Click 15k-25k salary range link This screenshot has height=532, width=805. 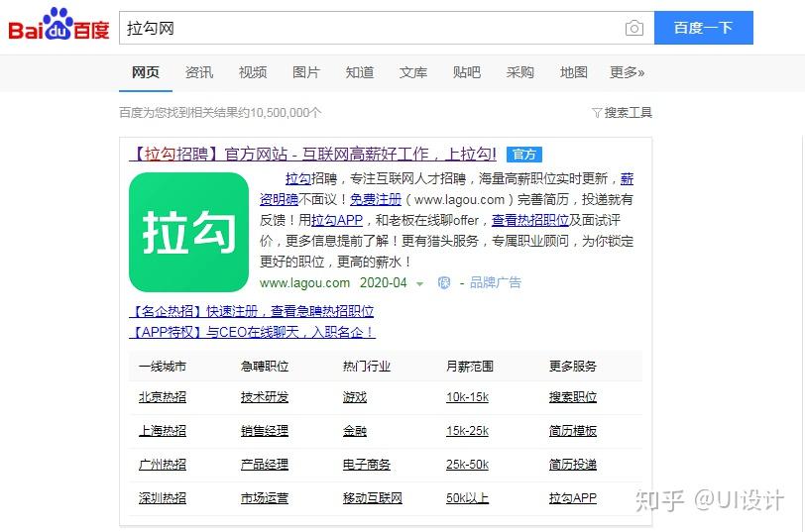coord(467,431)
